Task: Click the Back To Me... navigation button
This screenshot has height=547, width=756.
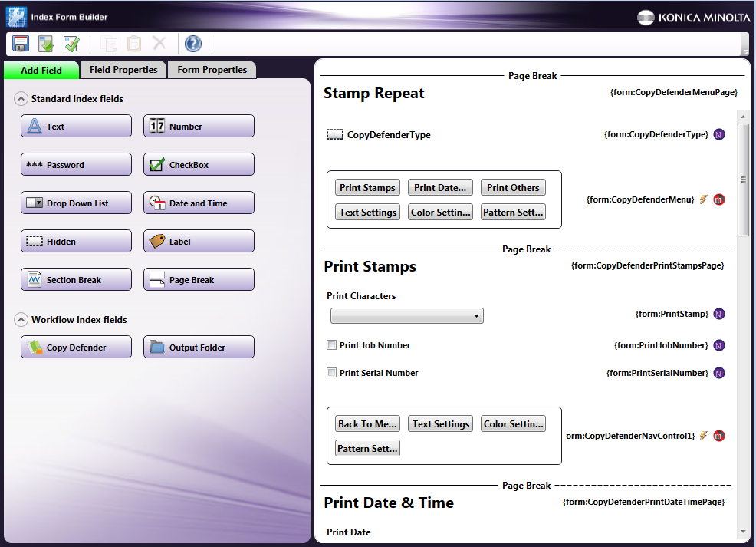Action: pos(367,424)
